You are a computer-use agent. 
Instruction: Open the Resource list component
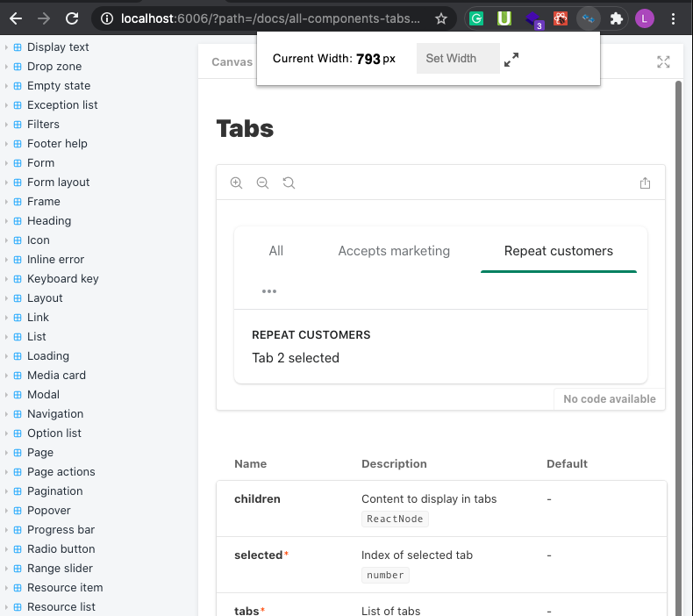[61, 606]
